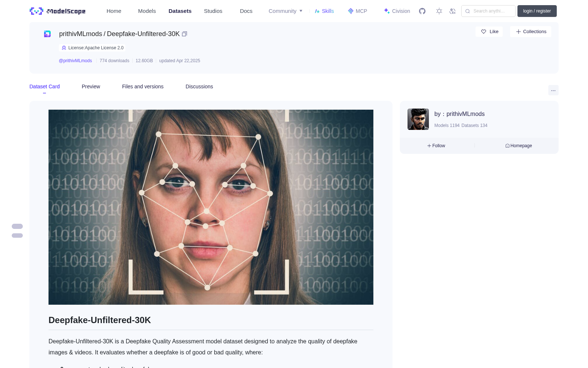Click prithivMLmods author avatar thumbnail
The image size is (588, 368).
pos(418,119)
